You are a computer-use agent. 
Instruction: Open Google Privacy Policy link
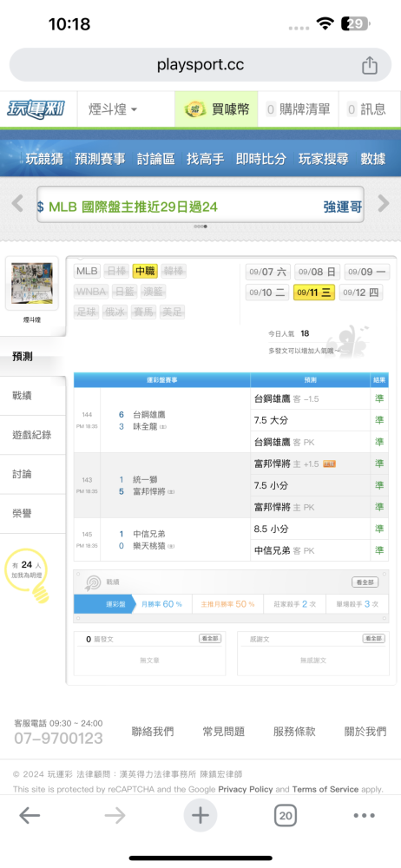pos(246,789)
